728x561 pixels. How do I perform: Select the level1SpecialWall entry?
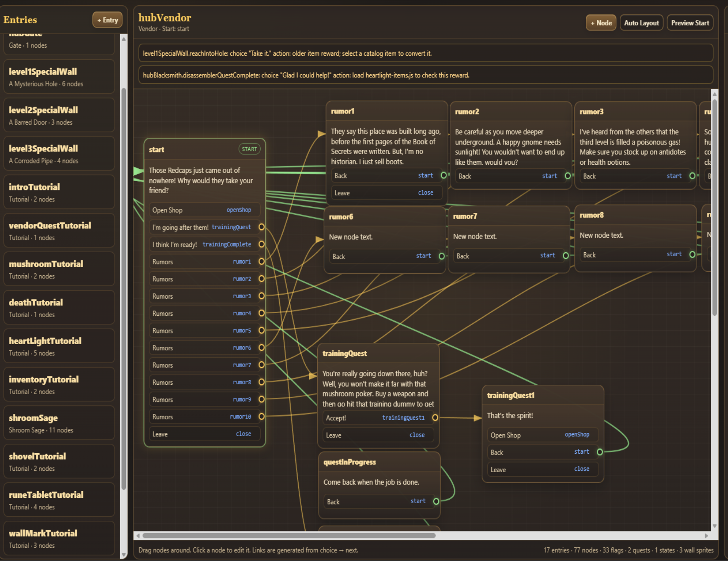tap(59, 77)
